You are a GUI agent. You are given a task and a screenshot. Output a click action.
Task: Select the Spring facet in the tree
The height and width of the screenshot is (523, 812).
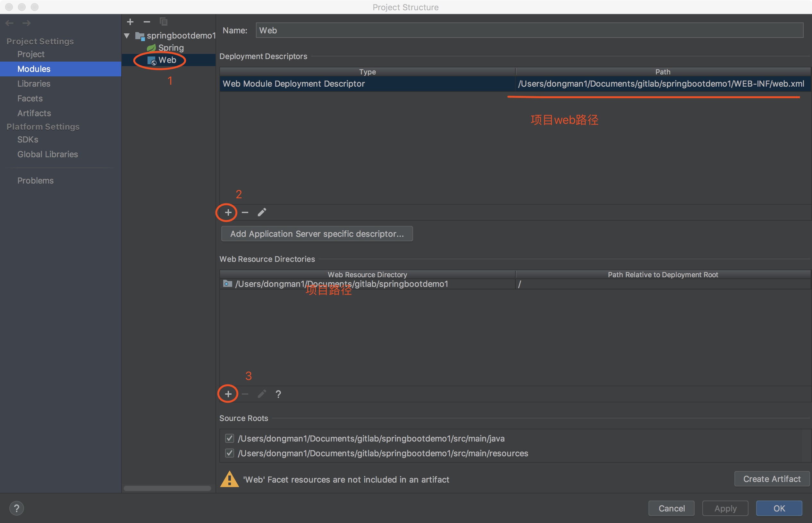pos(170,47)
